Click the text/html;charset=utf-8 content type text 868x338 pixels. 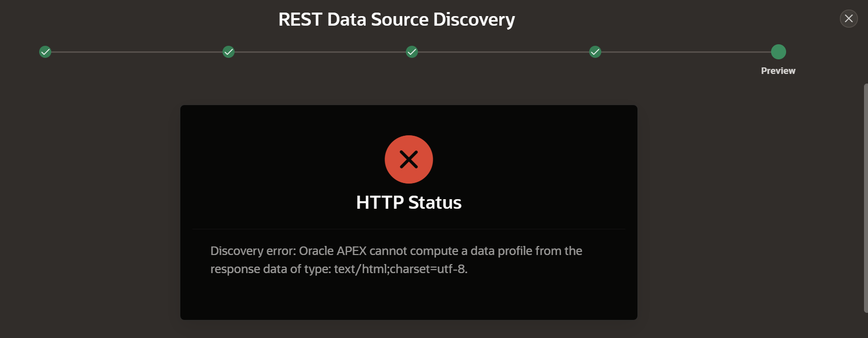point(401,269)
